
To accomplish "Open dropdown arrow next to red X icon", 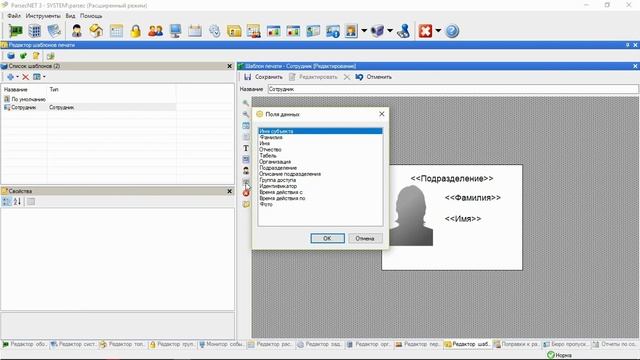I will (x=438, y=31).
